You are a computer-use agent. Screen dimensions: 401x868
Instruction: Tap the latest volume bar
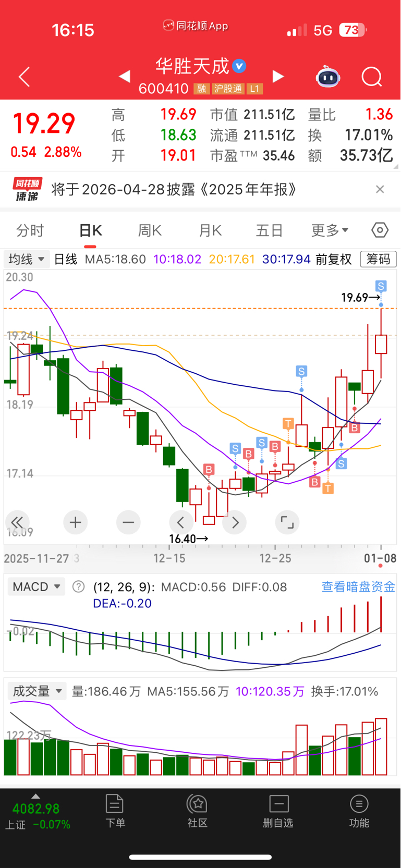(x=381, y=747)
